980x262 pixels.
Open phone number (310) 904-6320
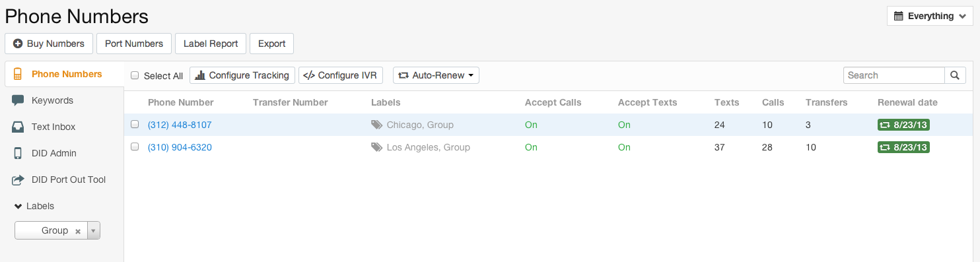point(180,147)
